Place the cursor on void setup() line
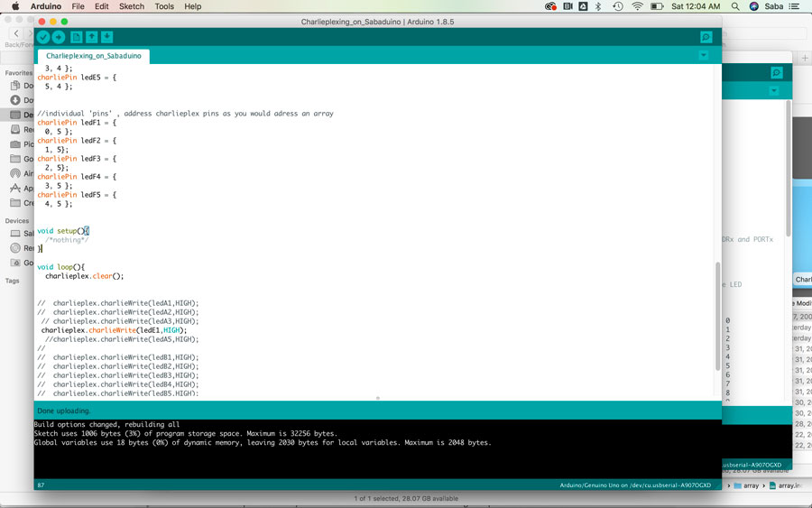812x508 pixels. [63, 231]
